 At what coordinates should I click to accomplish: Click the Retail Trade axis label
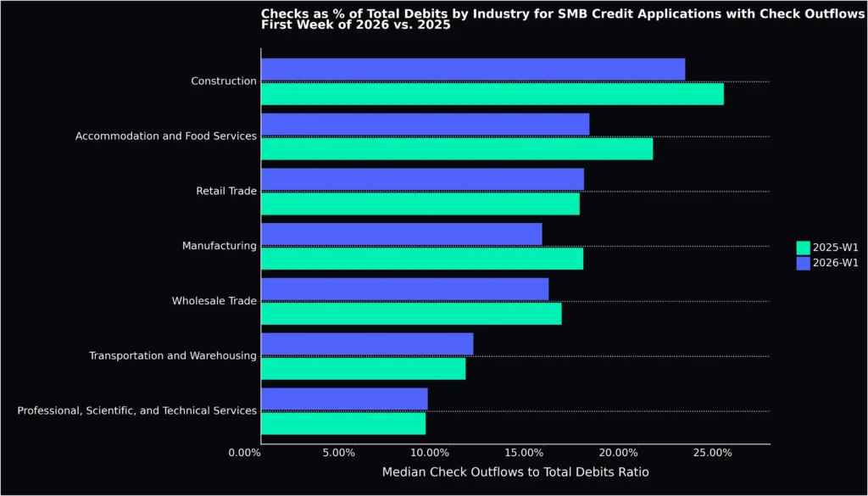click(x=226, y=191)
